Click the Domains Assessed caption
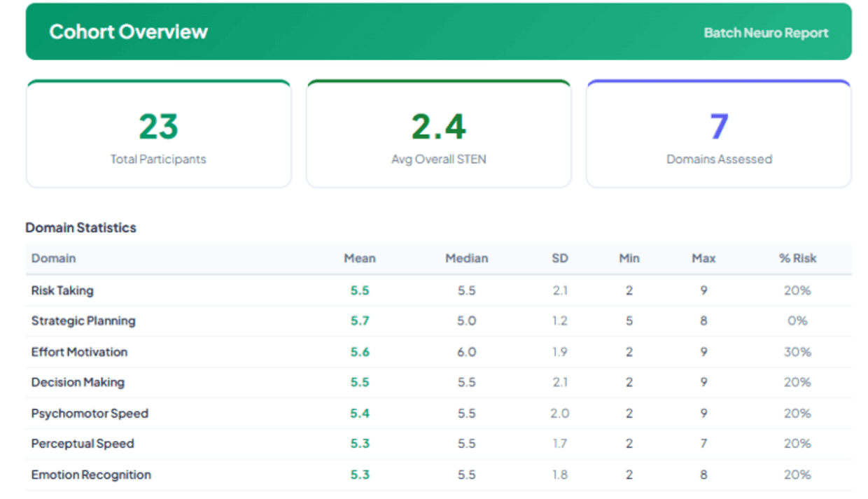The image size is (868, 499). pos(719,159)
